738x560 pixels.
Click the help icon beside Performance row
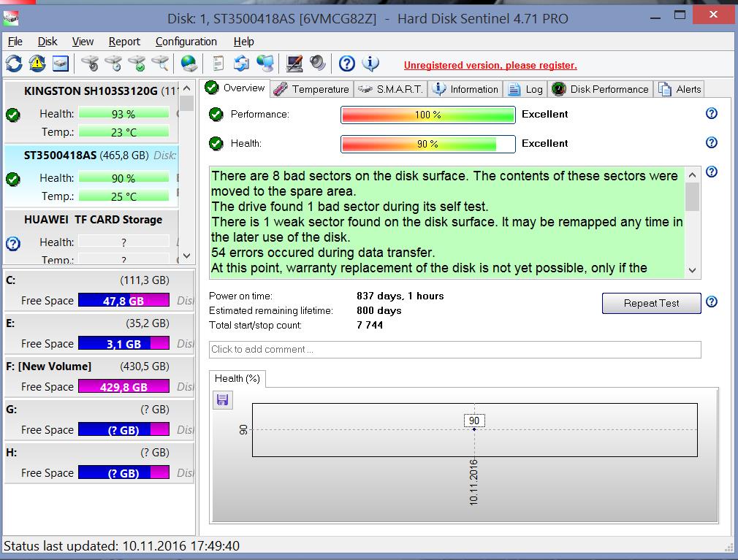tap(711, 114)
